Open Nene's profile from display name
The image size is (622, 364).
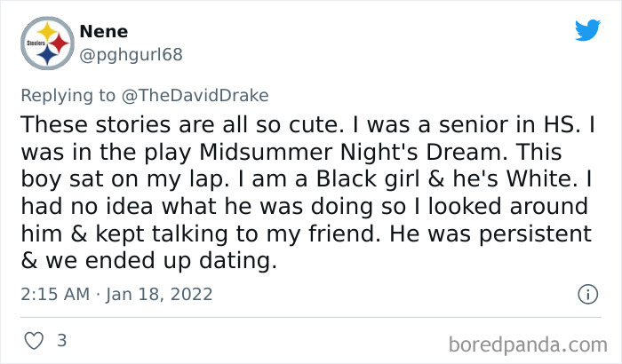(x=103, y=32)
